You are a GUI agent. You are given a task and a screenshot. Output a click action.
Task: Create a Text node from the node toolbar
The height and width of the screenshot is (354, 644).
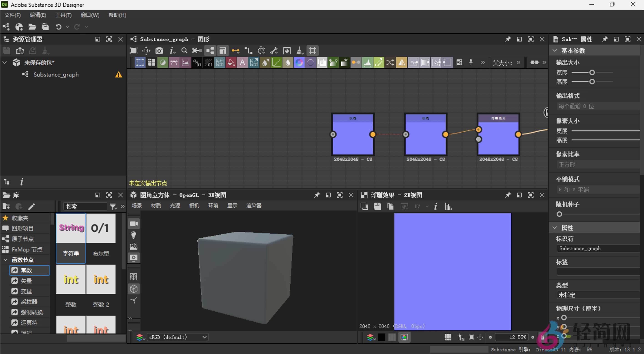click(x=242, y=63)
